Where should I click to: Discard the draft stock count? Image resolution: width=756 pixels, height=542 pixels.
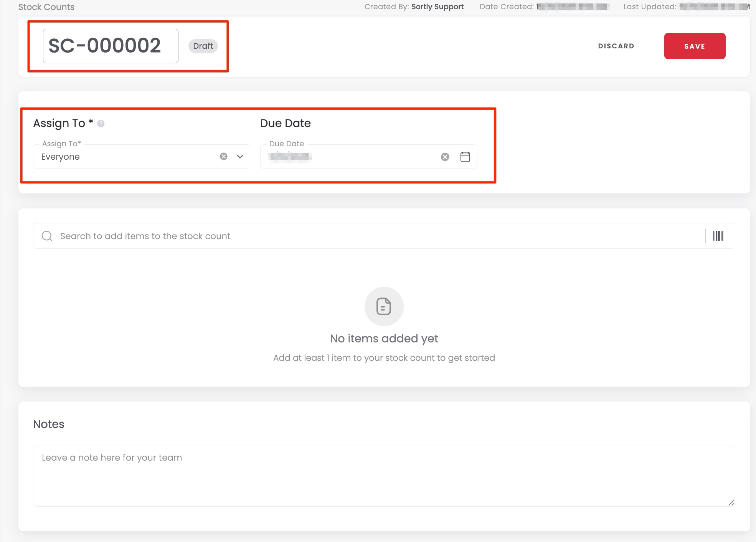pyautogui.click(x=616, y=46)
